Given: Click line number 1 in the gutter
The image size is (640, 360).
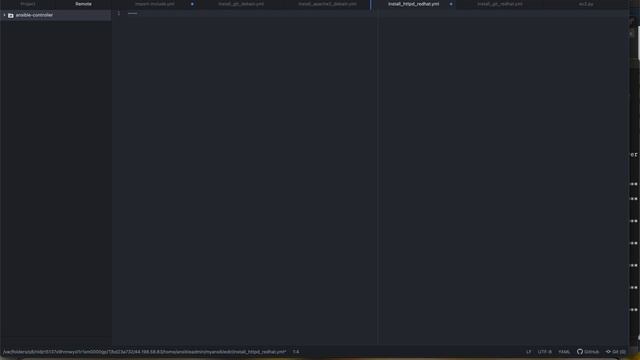Looking at the screenshot, I should (x=119, y=13).
